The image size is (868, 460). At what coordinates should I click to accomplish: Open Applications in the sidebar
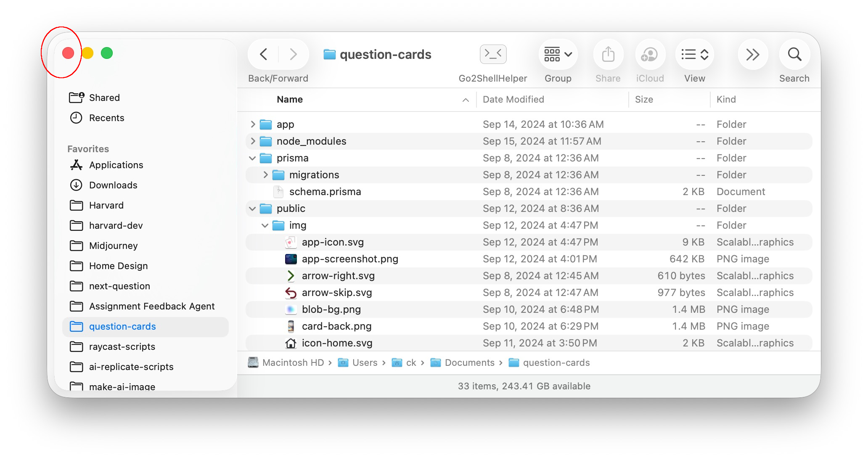145,165
